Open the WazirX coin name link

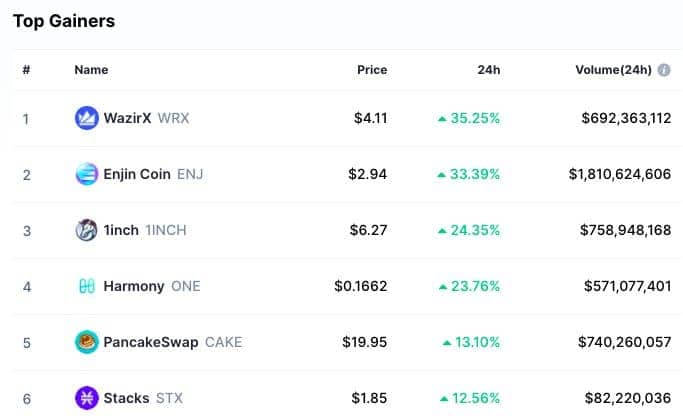click(127, 118)
